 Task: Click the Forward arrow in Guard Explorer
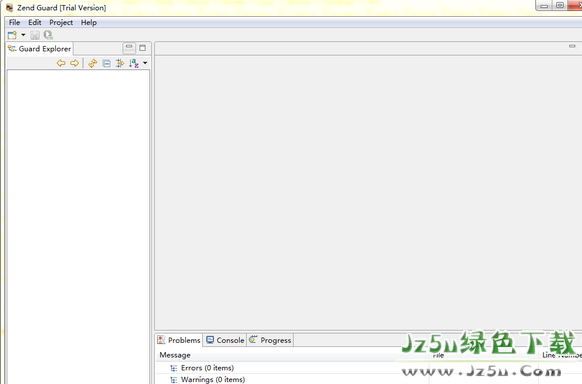pyautogui.click(x=74, y=63)
